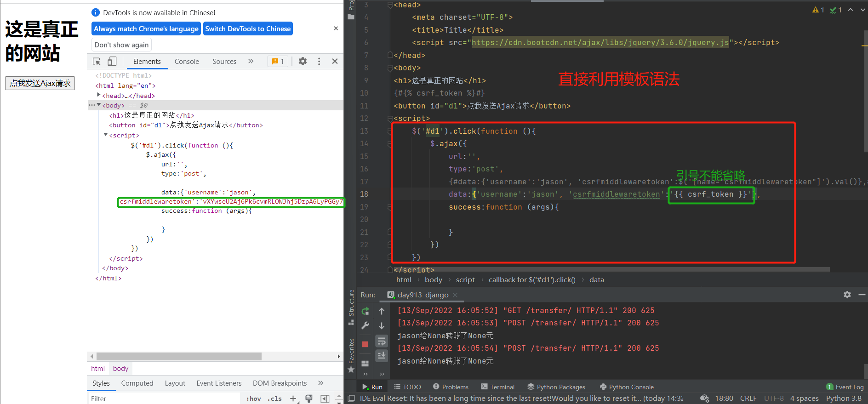This screenshot has height=404, width=868.
Task: Click the 点我发送Ajax请求 page button
Action: (x=40, y=83)
